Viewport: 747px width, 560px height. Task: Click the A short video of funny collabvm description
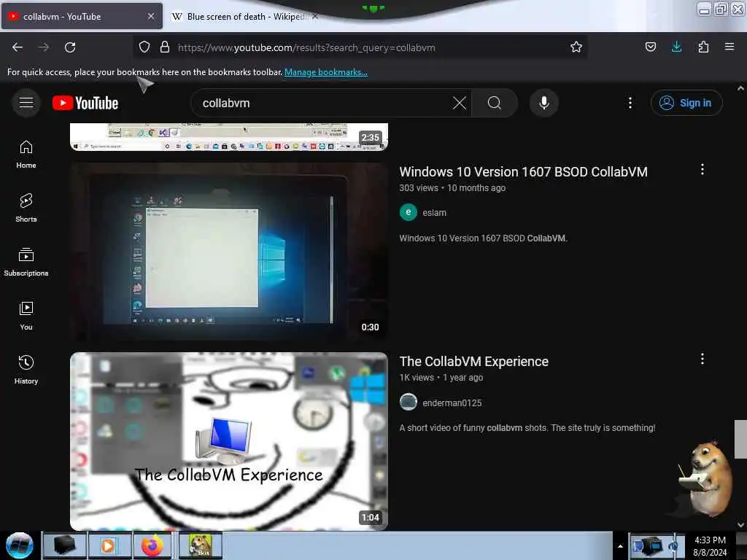click(527, 427)
